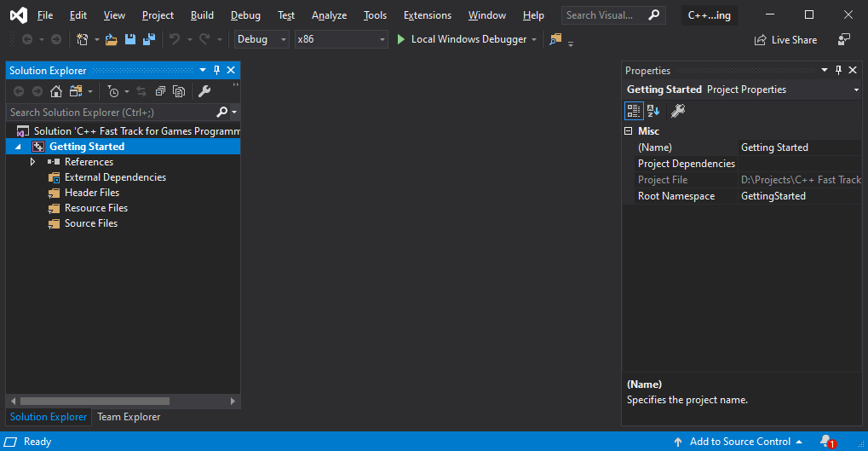Click the Navigate Backward toolbar icon
868x451 pixels.
click(x=26, y=39)
